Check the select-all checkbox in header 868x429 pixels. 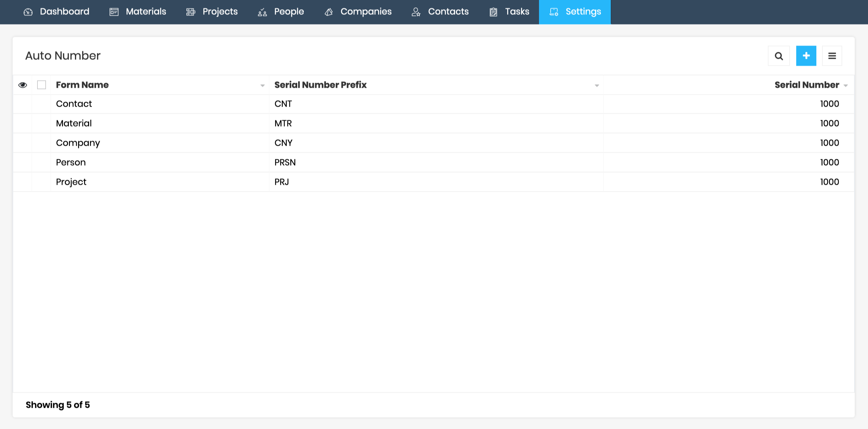(42, 85)
